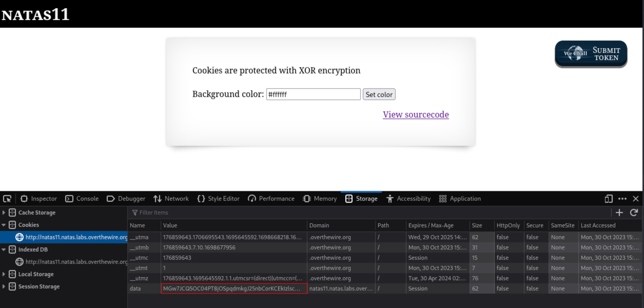Screen dimensions: 644x308
Task: Click the Background color input field
Action: click(313, 94)
